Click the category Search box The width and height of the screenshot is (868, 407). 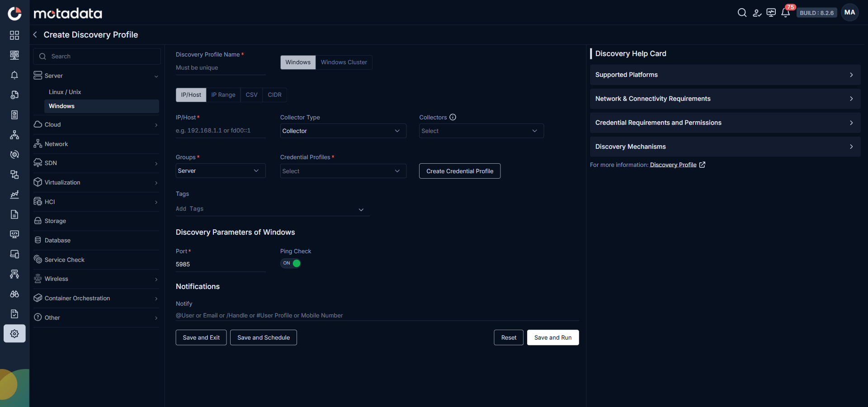pyautogui.click(x=97, y=57)
